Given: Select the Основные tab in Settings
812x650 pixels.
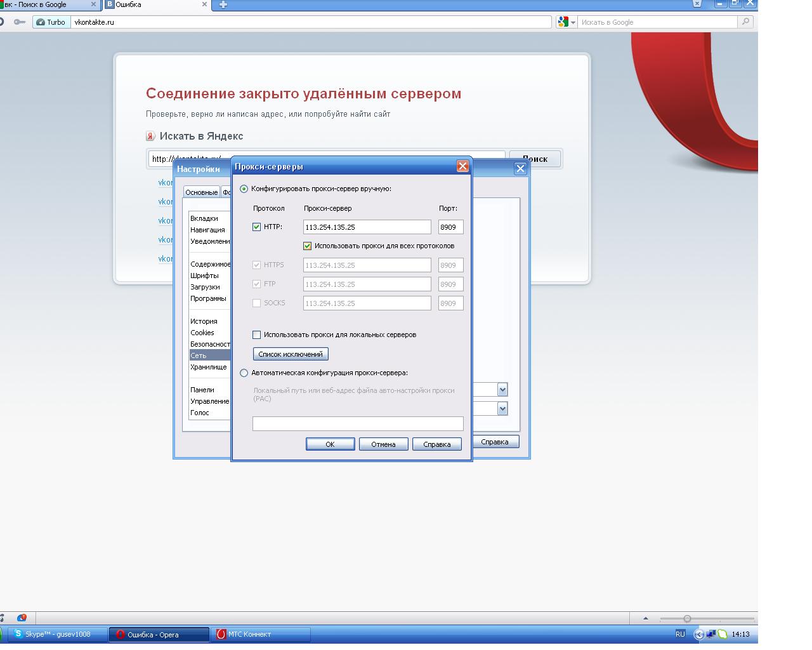Looking at the screenshot, I should click(x=201, y=192).
